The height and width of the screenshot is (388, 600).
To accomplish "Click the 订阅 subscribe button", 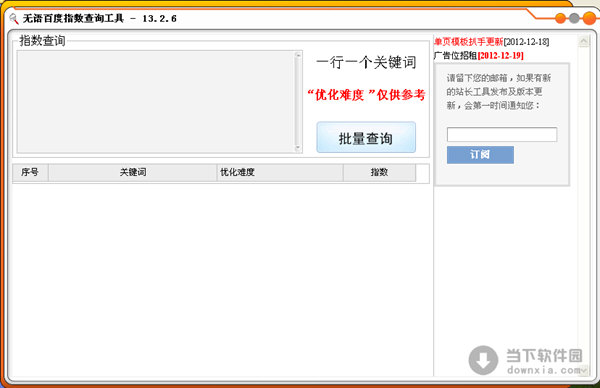I will click(x=480, y=155).
